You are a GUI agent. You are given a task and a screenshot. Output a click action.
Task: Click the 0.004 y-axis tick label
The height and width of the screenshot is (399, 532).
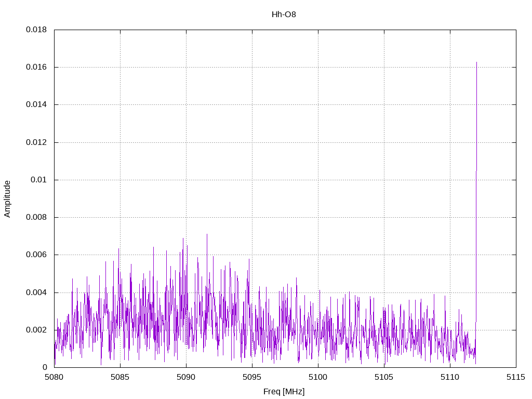36,292
